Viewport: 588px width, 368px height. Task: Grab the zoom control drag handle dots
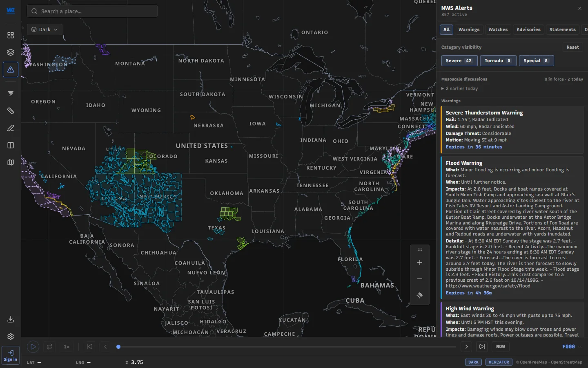tap(420, 249)
